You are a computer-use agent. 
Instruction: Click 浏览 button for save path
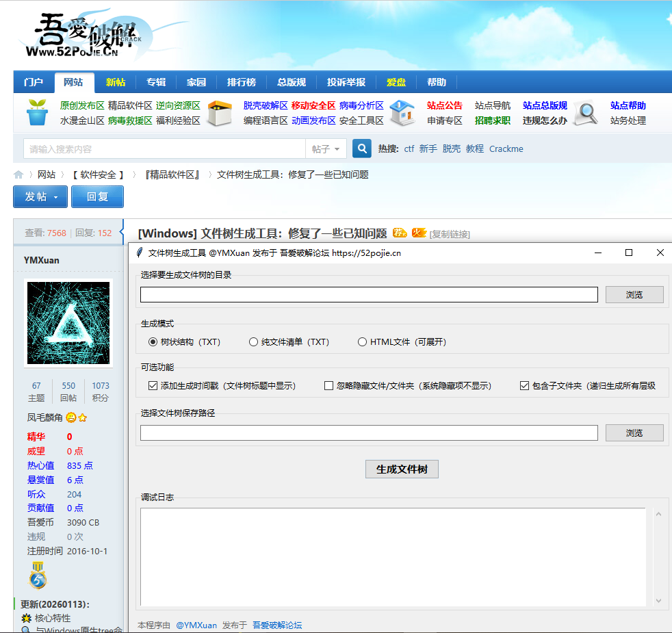634,433
